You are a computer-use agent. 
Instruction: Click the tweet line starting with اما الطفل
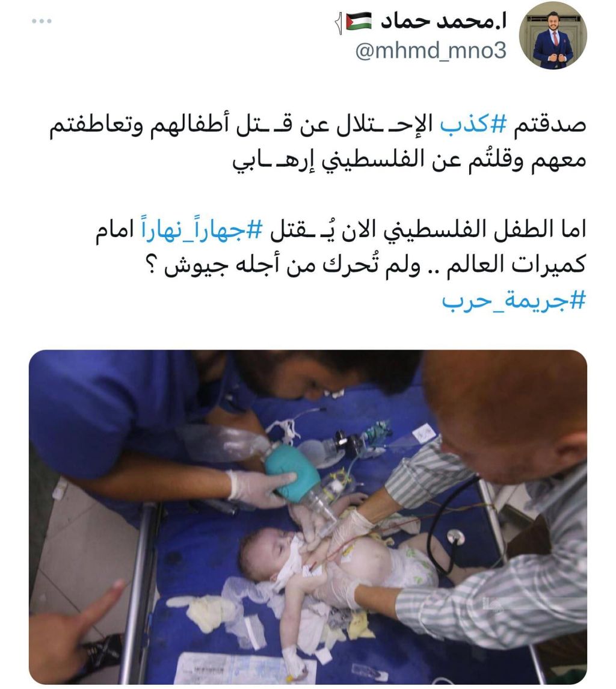pos(341,230)
